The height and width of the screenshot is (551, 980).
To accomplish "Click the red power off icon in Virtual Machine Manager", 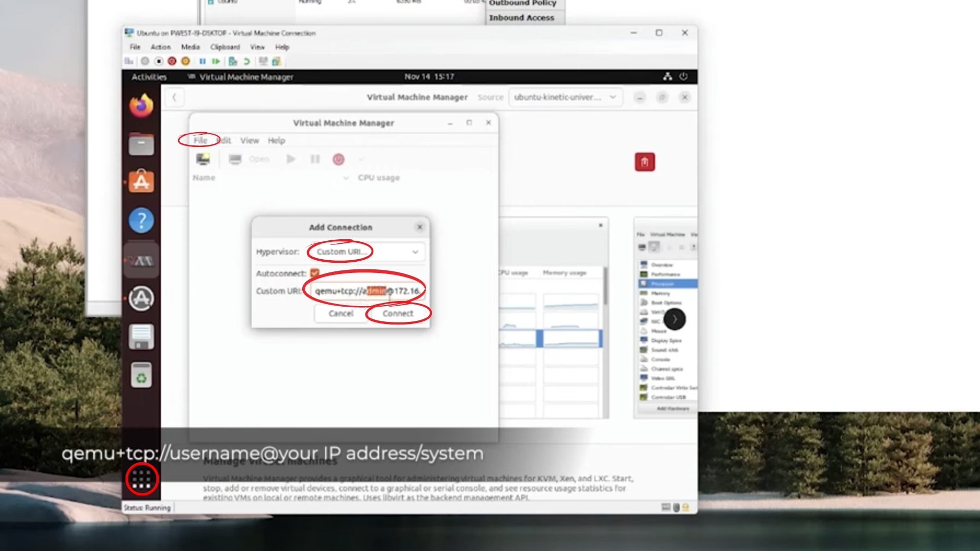I will (338, 159).
